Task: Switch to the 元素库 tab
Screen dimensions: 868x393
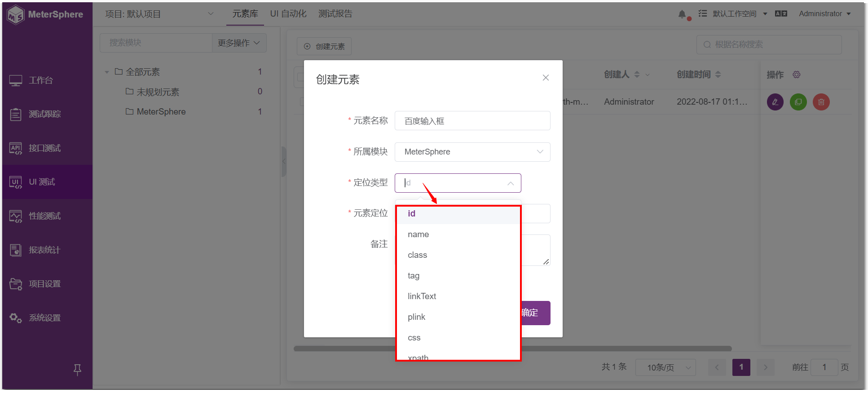Action: point(245,14)
